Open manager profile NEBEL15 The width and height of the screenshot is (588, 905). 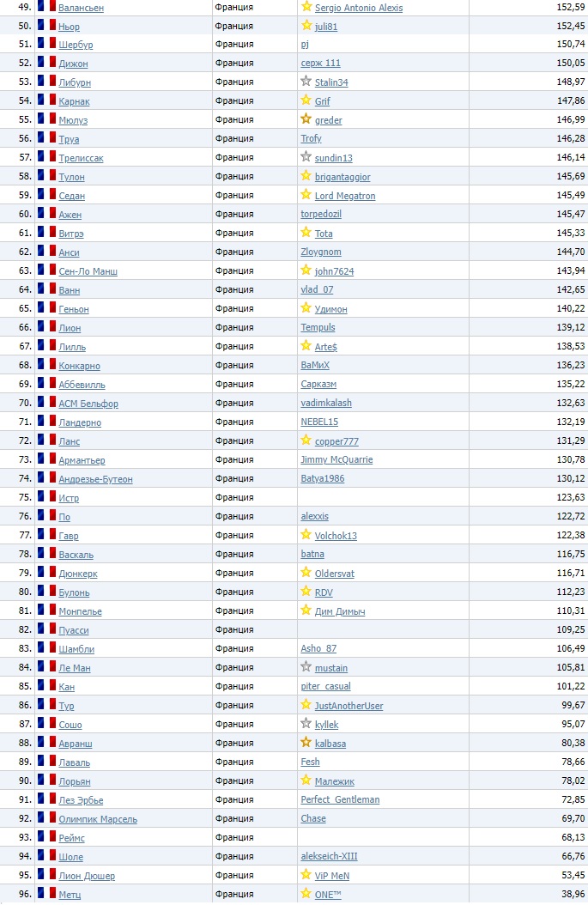click(319, 422)
